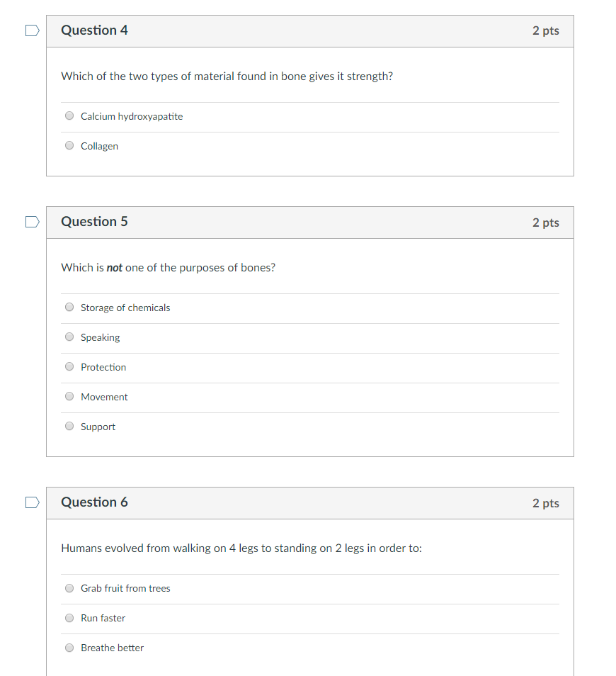This screenshot has width=616, height=676.
Task: Choose Movement as the answer
Action: [69, 396]
